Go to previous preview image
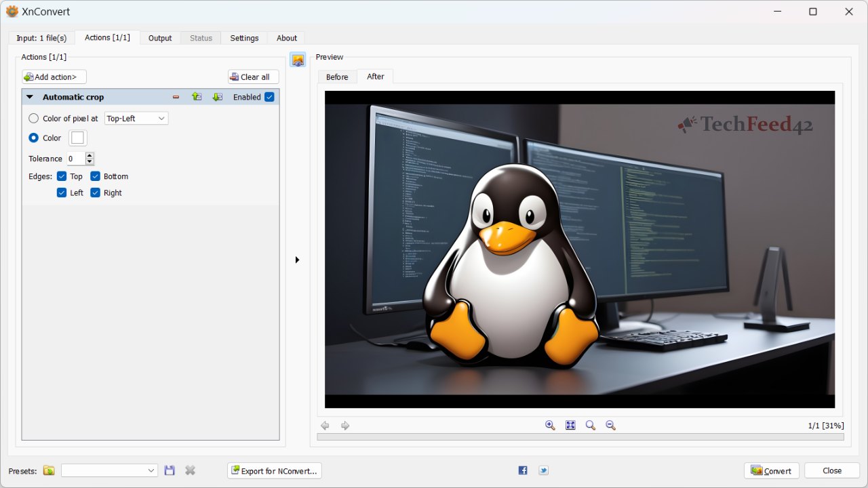The width and height of the screenshot is (868, 488). click(325, 426)
